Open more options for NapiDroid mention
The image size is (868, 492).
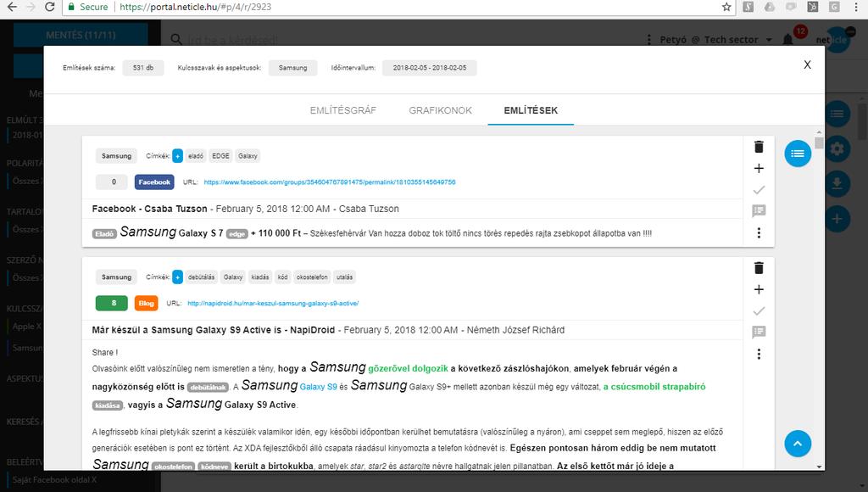point(759,354)
